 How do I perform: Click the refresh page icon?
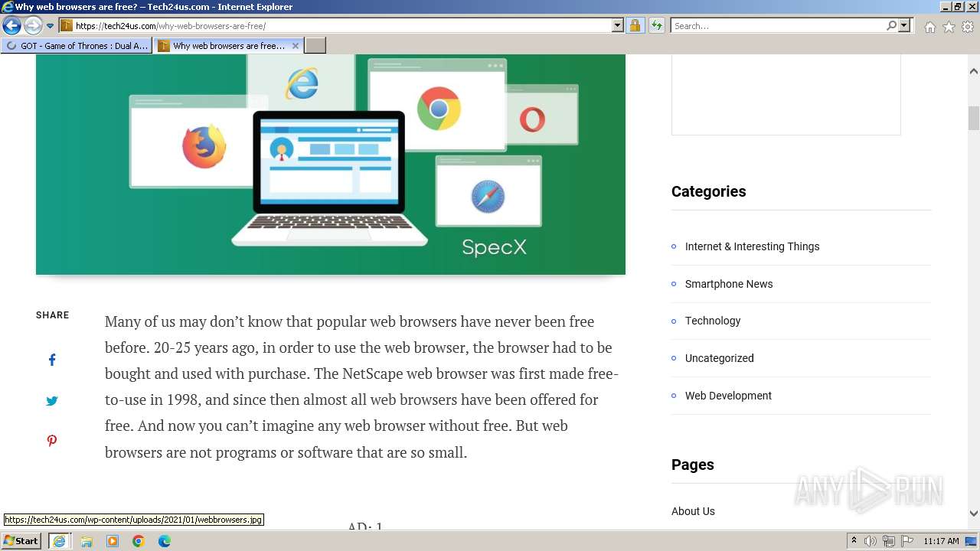tap(656, 25)
